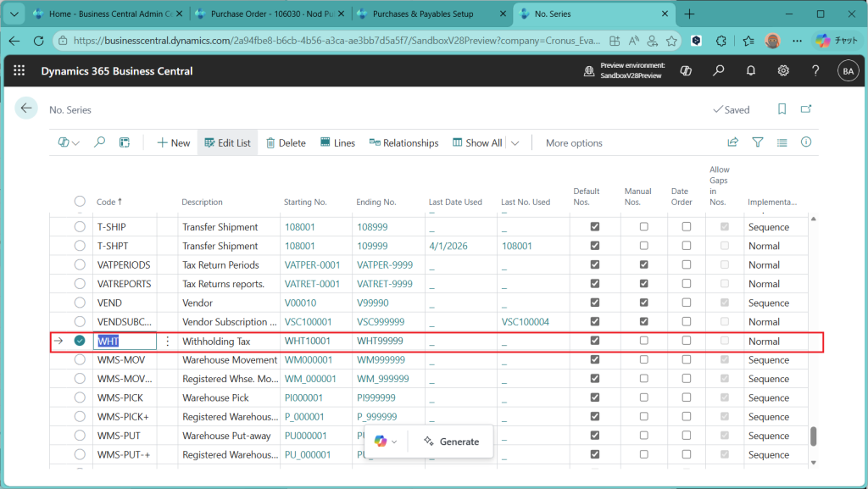Toggle Default Nos. checkbox for VEND row
This screenshot has width=868, height=489.
[594, 303]
